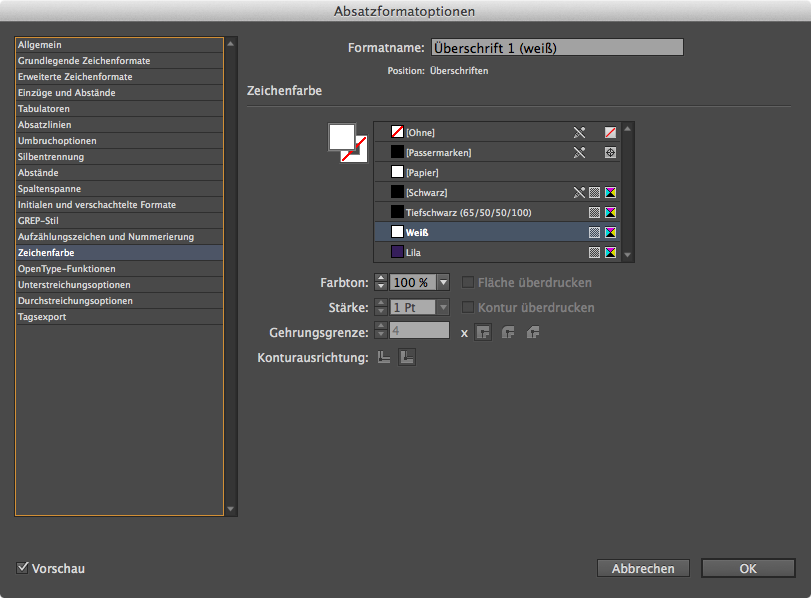The width and height of the screenshot is (811, 598).
Task: Click the process color icon in Lila row
Action: [595, 252]
